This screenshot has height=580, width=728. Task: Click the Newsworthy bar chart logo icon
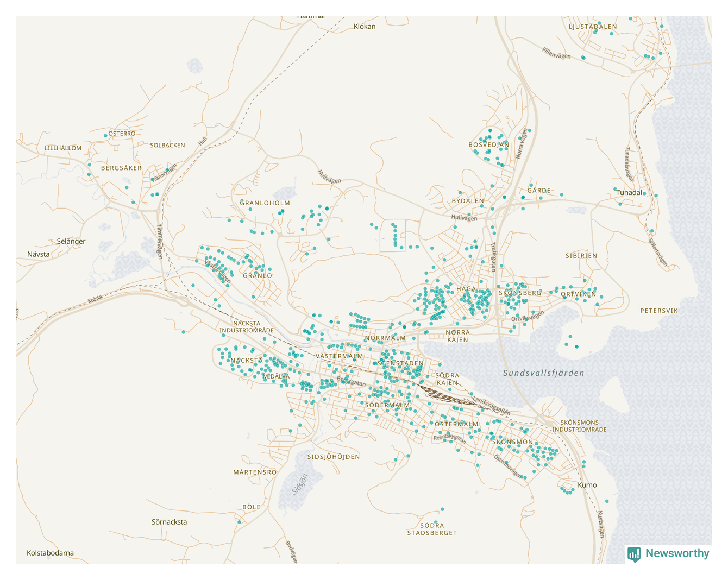[x=634, y=554]
